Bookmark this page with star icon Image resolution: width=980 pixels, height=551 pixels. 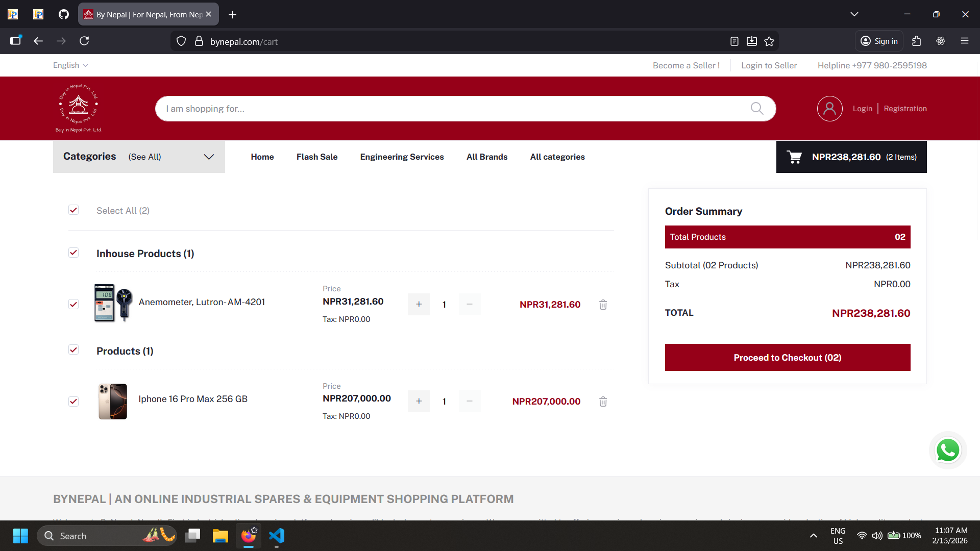769,41
